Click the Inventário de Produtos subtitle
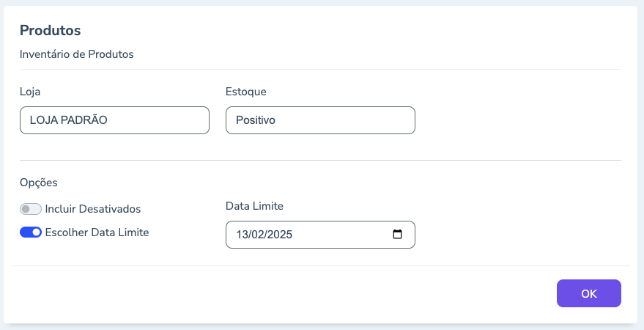 coord(76,54)
